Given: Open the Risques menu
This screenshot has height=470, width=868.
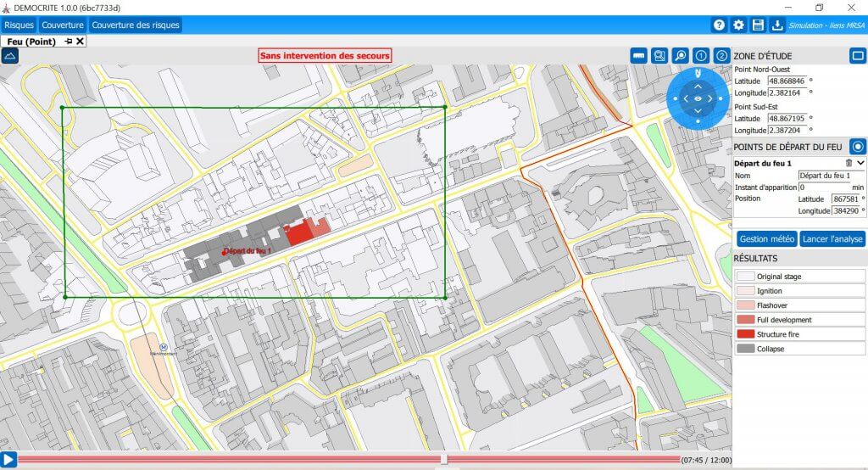Looking at the screenshot, I should tap(19, 25).
